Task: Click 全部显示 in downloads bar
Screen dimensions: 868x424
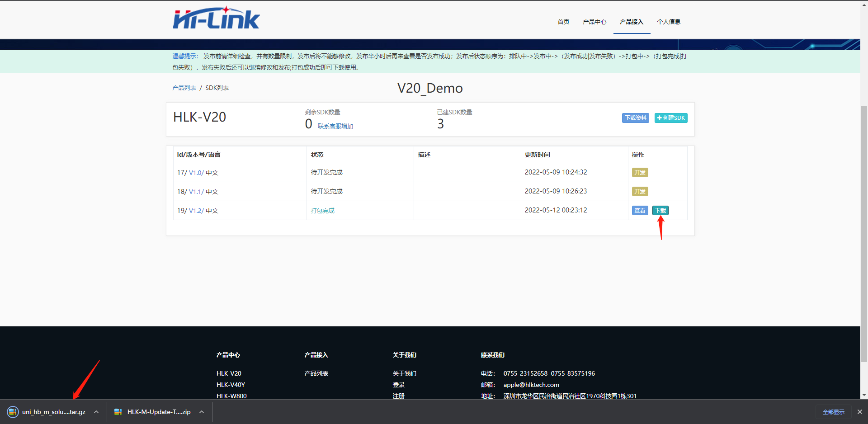Action: [833, 412]
